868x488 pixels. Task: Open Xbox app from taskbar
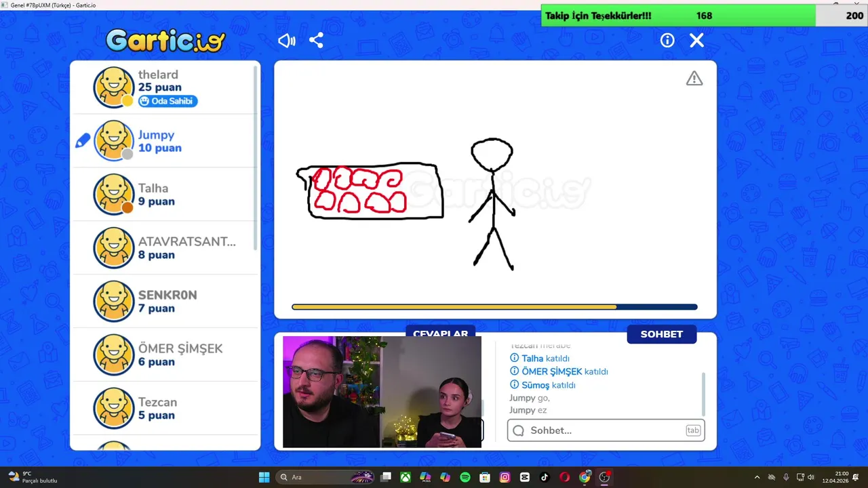point(406,477)
